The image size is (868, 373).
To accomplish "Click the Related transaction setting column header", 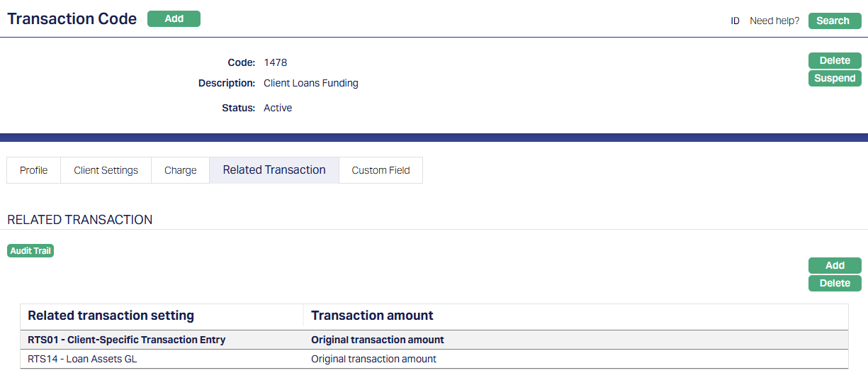I will coord(111,316).
